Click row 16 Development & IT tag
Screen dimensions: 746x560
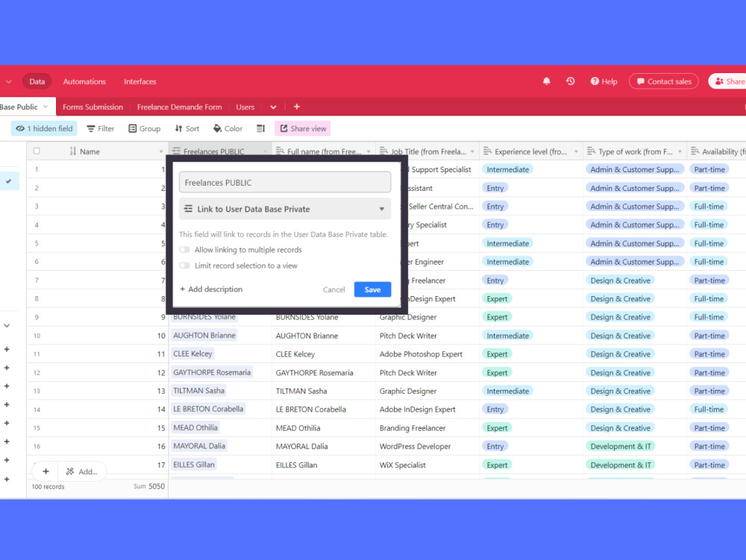pyautogui.click(x=621, y=447)
